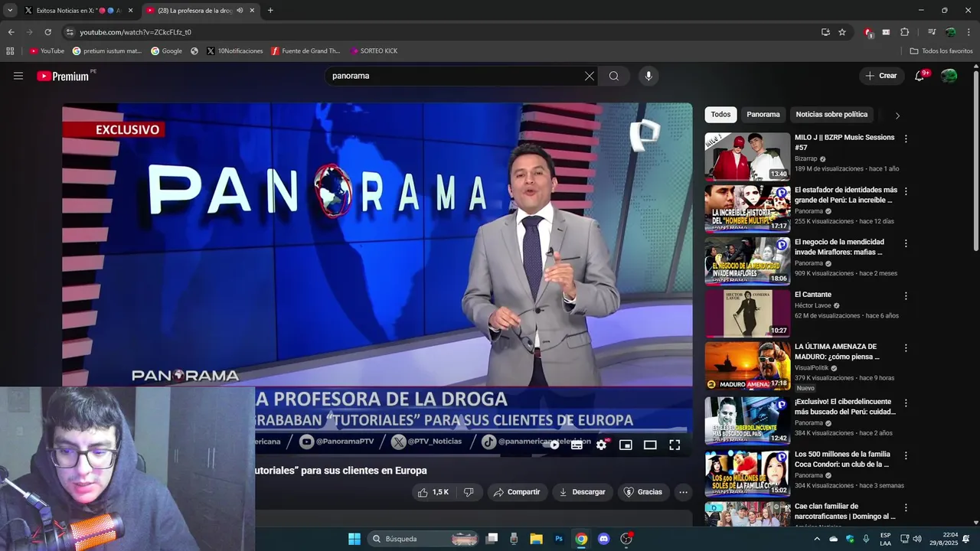Screen dimensions: 980x551
Task: Open El estafador de identidades thumbnail
Action: point(747,209)
